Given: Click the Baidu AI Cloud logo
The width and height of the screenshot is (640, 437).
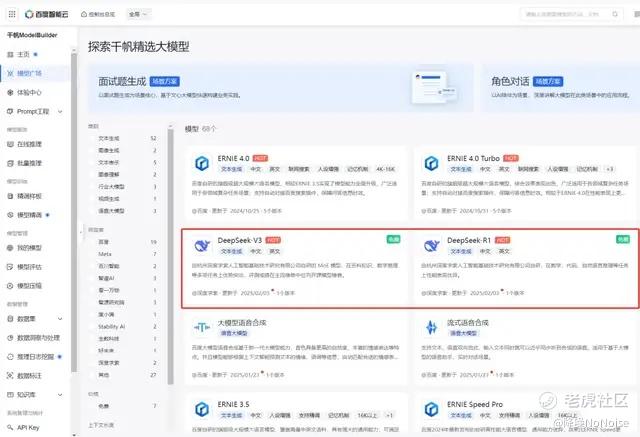Looking at the screenshot, I should pos(47,14).
